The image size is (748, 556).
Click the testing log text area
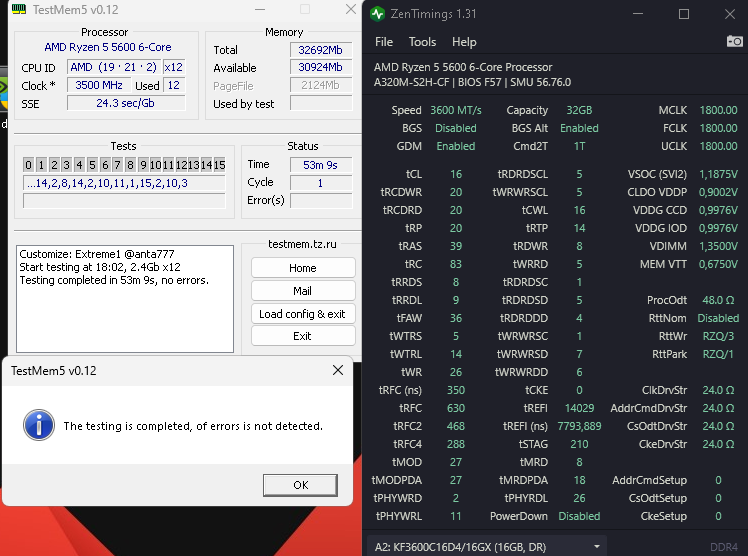(125, 299)
